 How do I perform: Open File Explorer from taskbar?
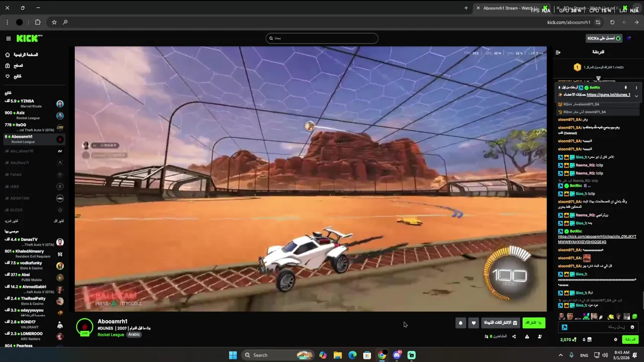click(338, 355)
